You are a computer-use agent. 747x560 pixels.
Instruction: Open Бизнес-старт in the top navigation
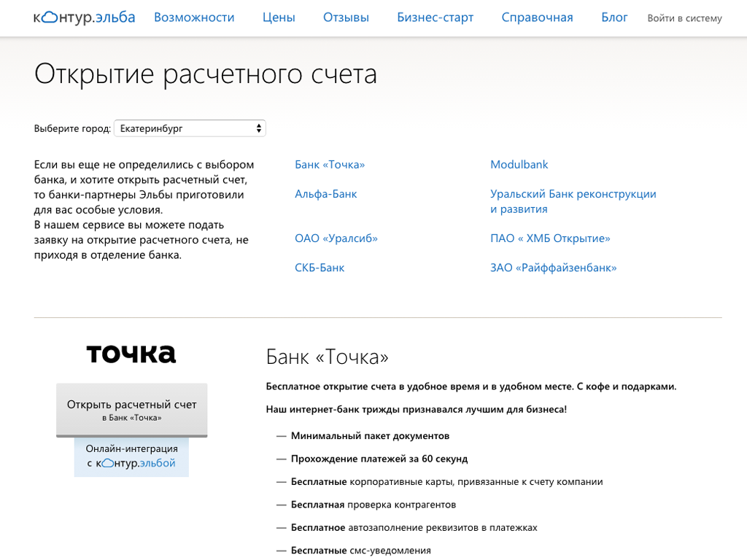pyautogui.click(x=436, y=17)
